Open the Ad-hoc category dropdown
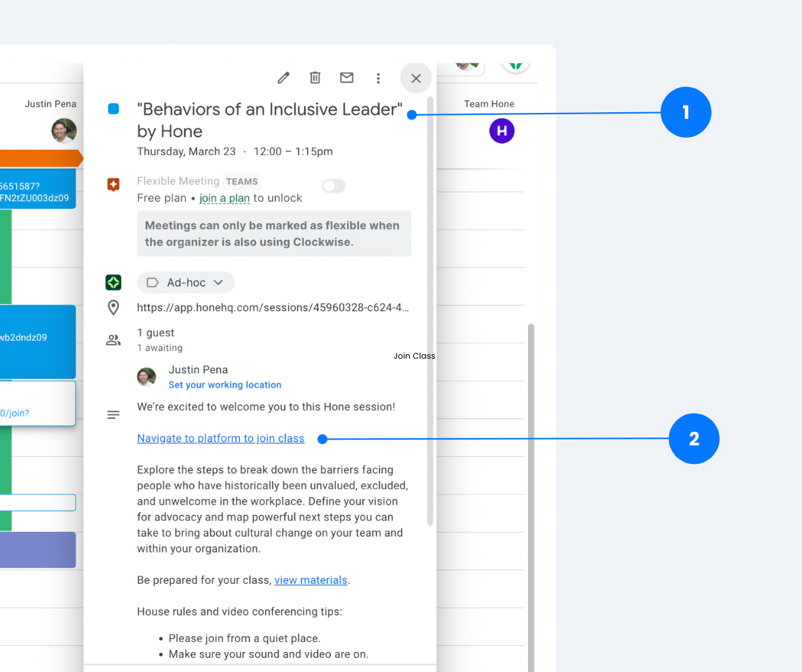Image resolution: width=802 pixels, height=672 pixels. [x=186, y=283]
